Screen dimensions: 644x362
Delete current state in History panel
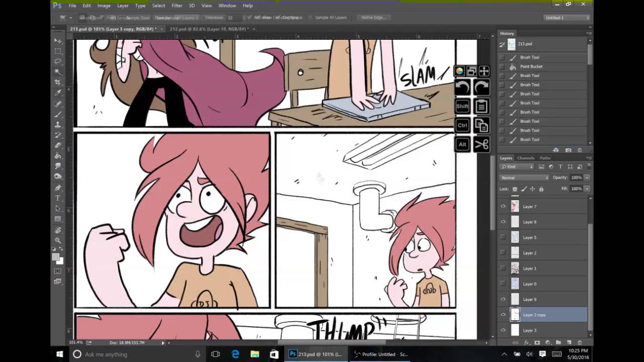coord(580,150)
